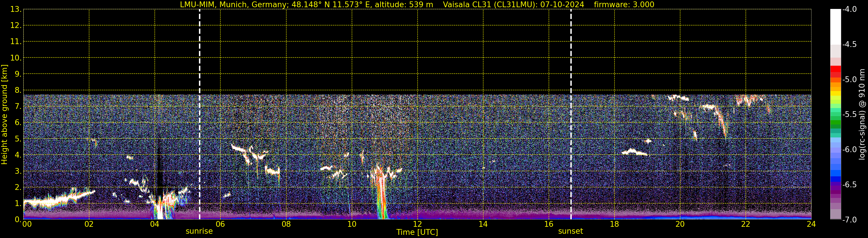
Task: Click the 'Height above ground [km]' axis label
Action: click(x=4, y=115)
